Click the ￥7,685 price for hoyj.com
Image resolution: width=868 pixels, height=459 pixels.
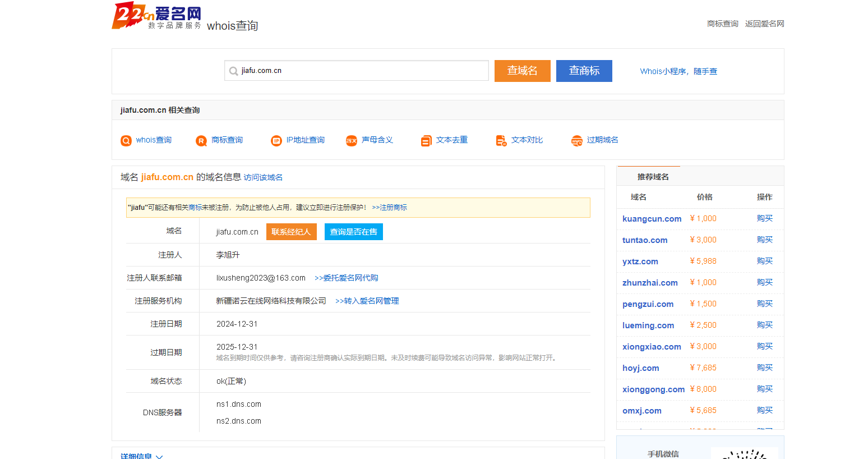pyautogui.click(x=703, y=368)
